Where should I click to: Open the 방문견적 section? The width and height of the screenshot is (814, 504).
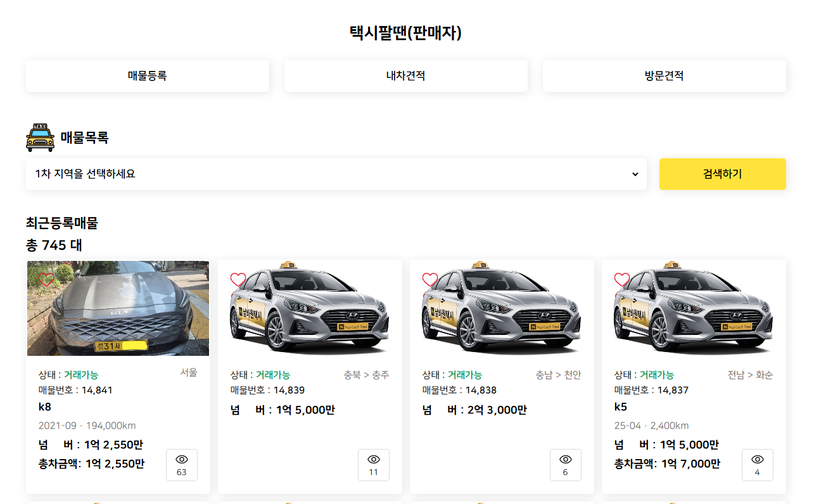664,75
